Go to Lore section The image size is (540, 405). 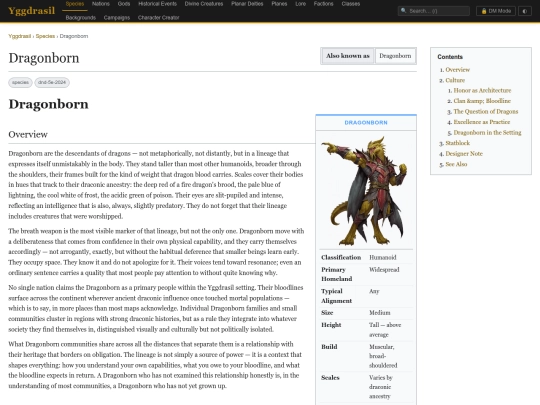tap(300, 4)
